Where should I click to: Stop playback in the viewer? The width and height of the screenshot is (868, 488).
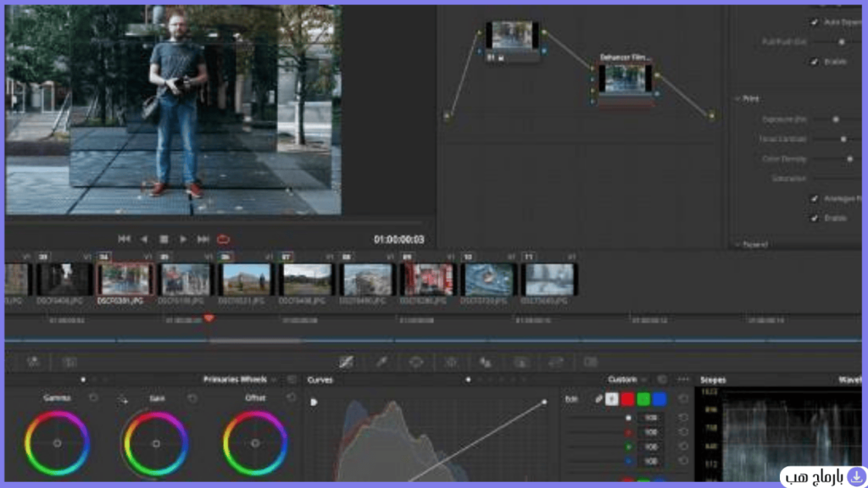(x=164, y=239)
